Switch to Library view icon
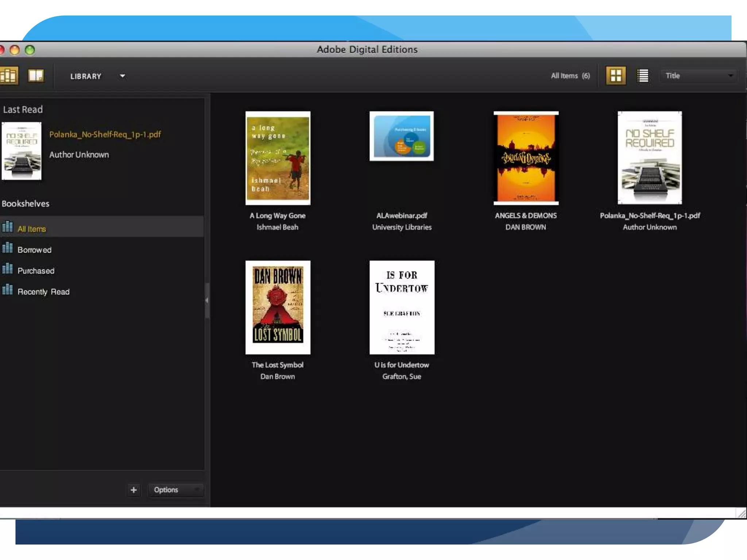 coord(8,76)
